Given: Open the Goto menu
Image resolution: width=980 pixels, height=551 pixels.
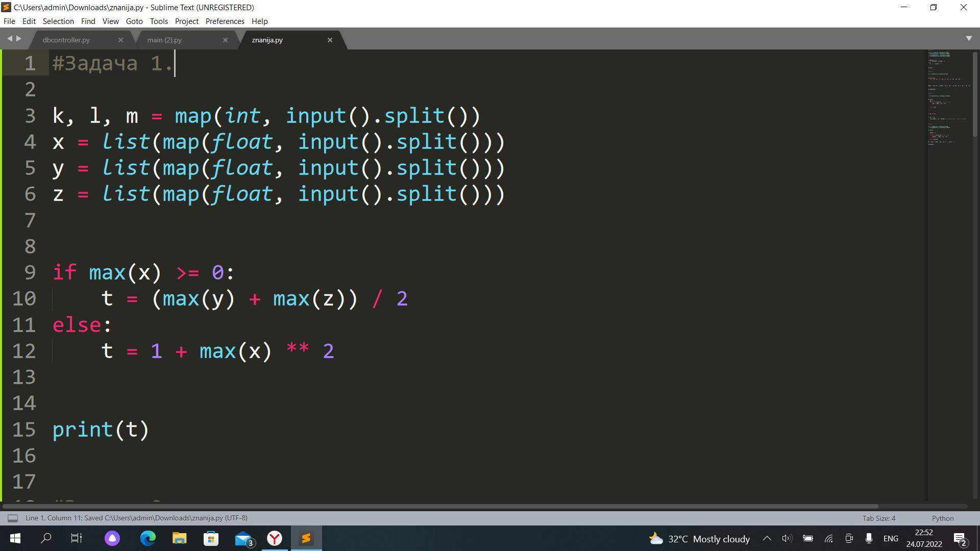Looking at the screenshot, I should [x=134, y=21].
